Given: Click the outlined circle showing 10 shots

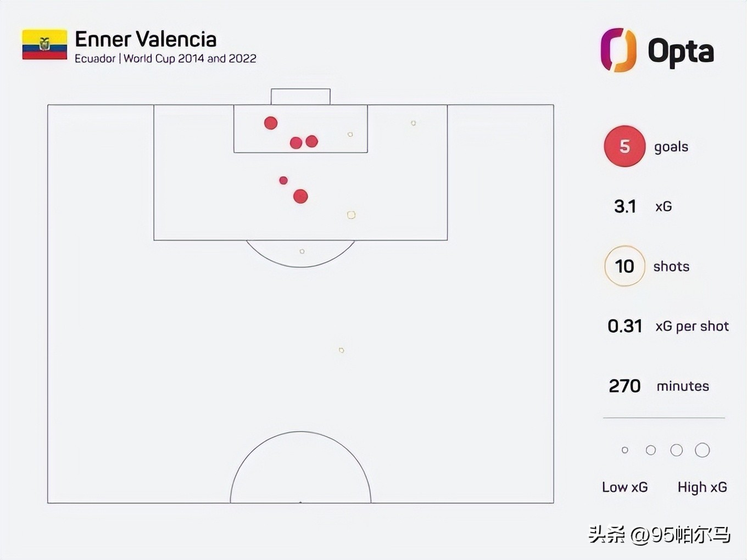Looking at the screenshot, I should coord(625,266).
